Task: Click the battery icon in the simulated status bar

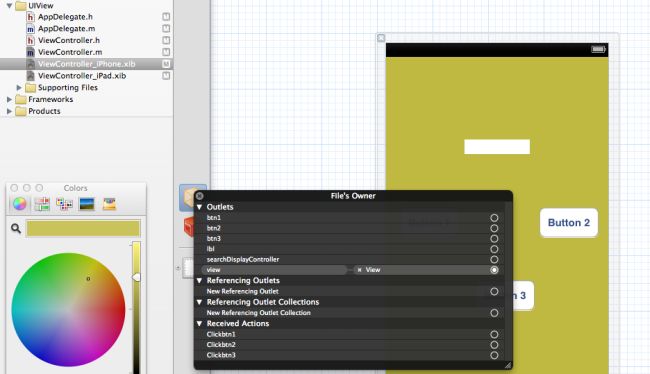Action: (598, 49)
